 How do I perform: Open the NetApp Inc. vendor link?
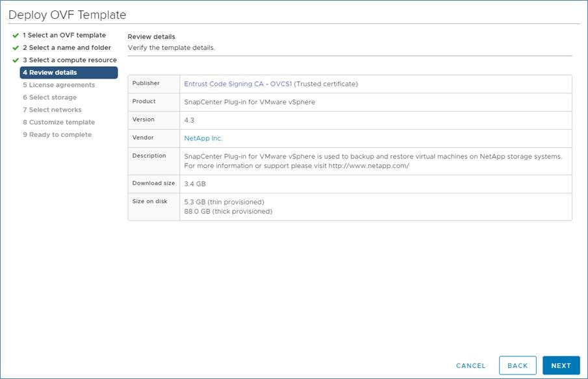coord(203,138)
